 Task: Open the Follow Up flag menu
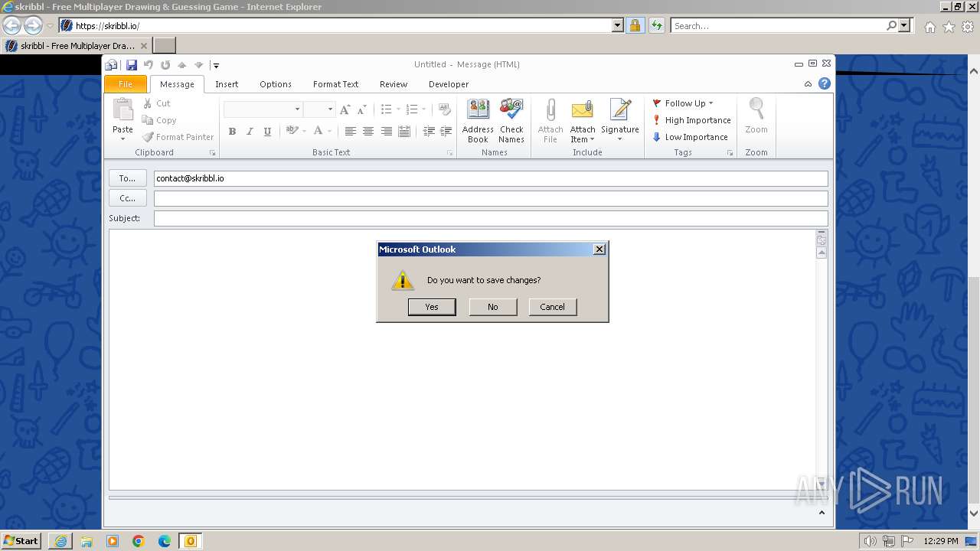point(683,103)
